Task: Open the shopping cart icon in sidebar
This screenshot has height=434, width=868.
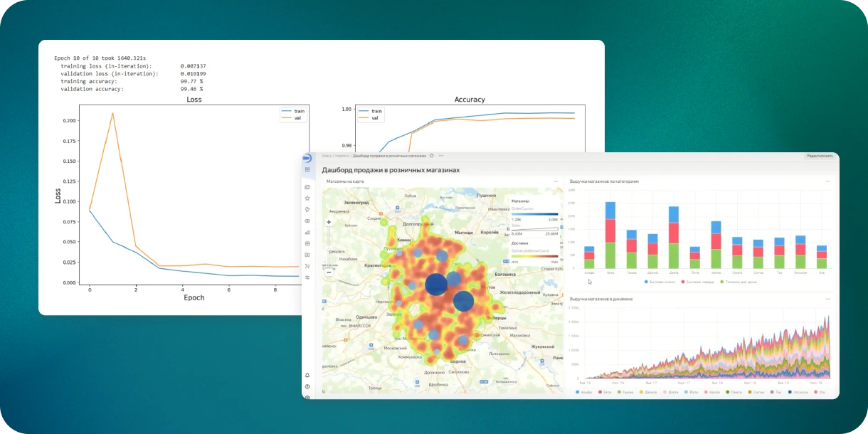Action: pyautogui.click(x=307, y=266)
